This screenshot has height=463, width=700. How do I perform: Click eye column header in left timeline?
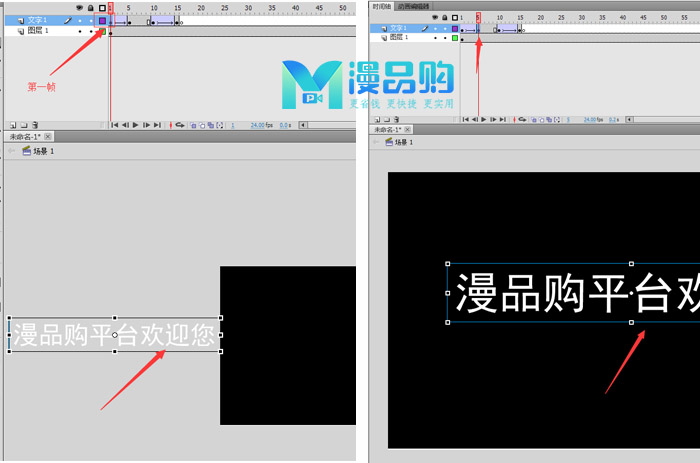coord(79,8)
